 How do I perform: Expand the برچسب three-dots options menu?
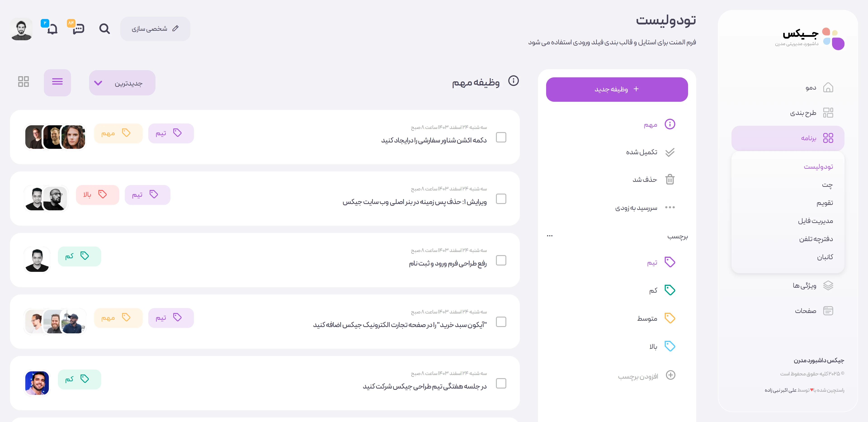[550, 236]
